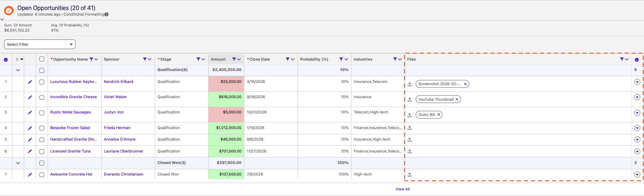Viewport: 644px width, 196px height.
Task: Collapse the Closed Won(3) group
Action: click(x=18, y=163)
